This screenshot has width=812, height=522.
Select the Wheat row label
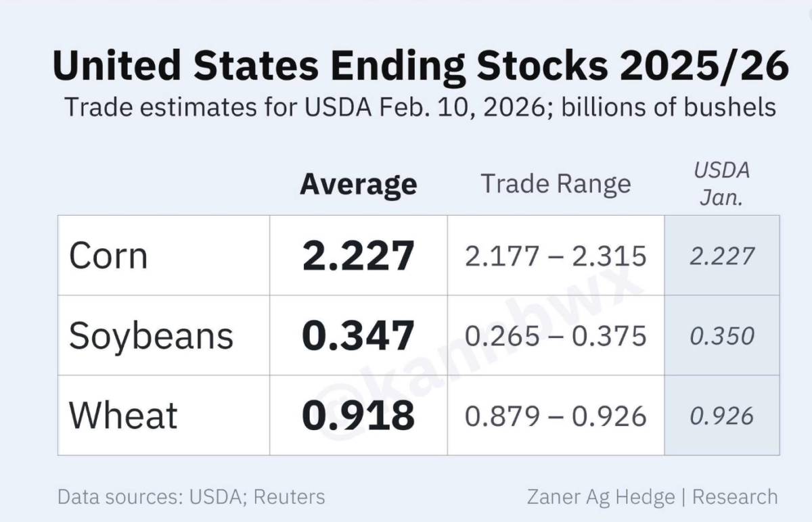click(123, 415)
